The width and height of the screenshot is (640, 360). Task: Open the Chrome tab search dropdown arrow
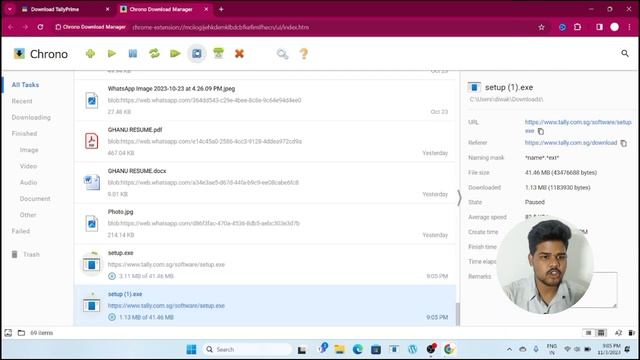click(x=9, y=9)
